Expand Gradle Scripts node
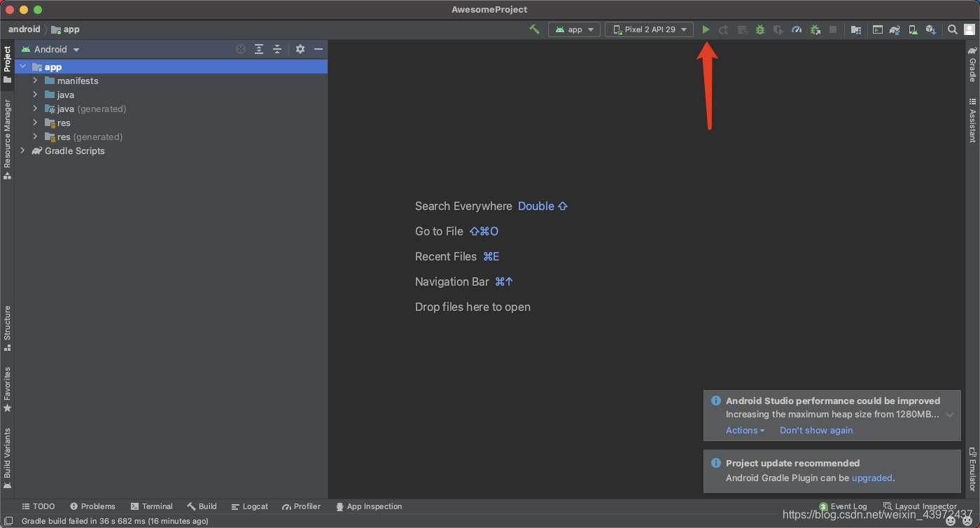Screen dimensions: 980x528 (x=23, y=151)
